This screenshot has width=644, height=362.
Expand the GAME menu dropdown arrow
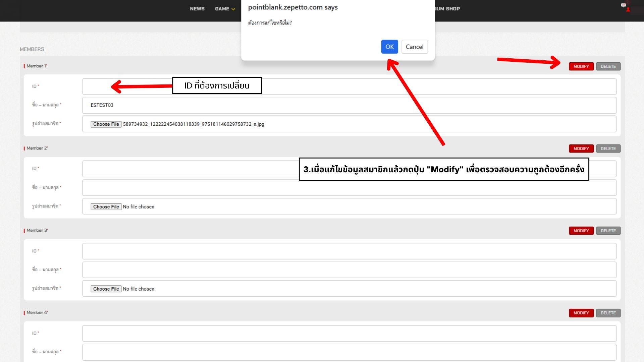[233, 9]
